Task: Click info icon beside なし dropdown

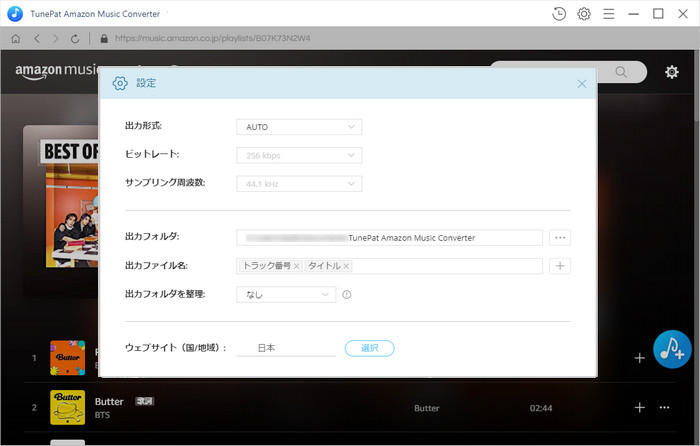Action: pos(346,295)
